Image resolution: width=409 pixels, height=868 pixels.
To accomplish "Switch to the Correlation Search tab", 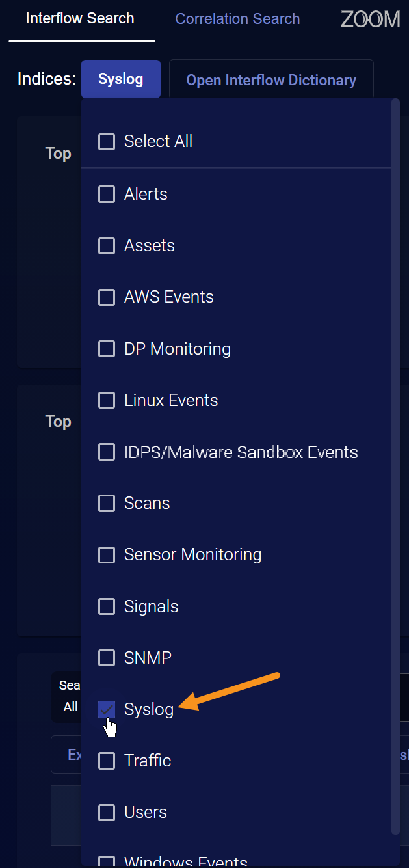I will (237, 20).
